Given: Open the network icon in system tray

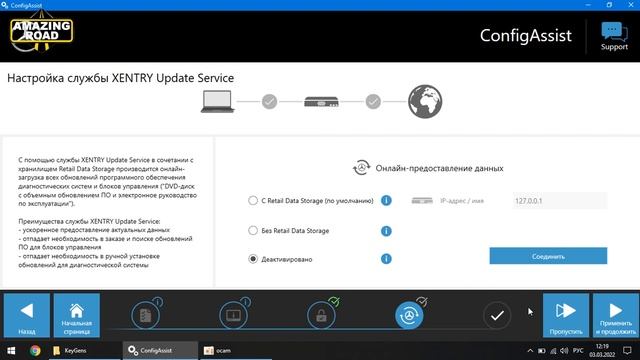Looking at the screenshot, I should 553,351.
